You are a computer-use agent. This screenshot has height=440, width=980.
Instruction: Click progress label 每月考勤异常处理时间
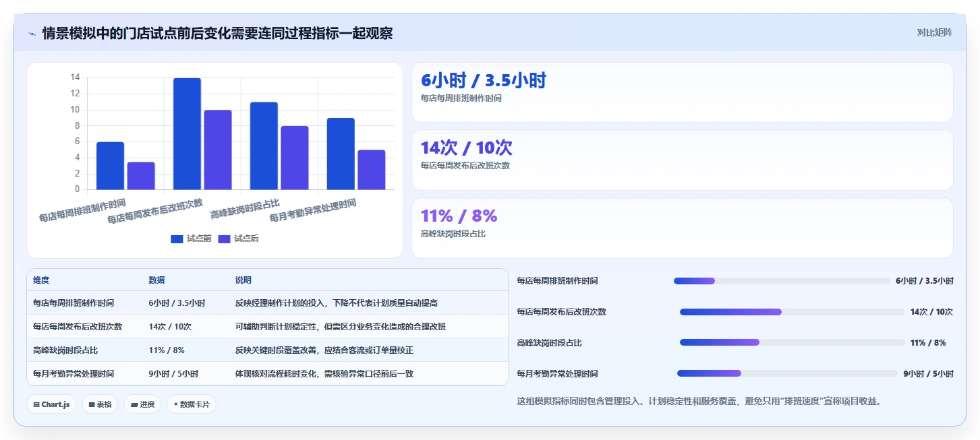[x=557, y=373]
